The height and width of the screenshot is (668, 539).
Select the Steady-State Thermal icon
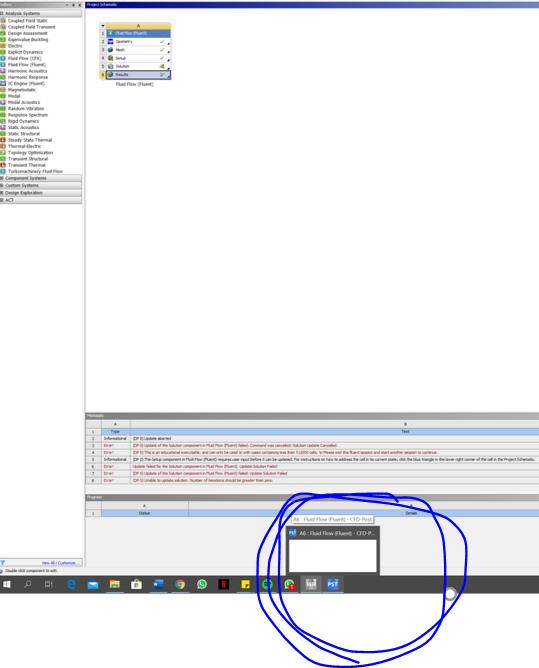point(3,140)
